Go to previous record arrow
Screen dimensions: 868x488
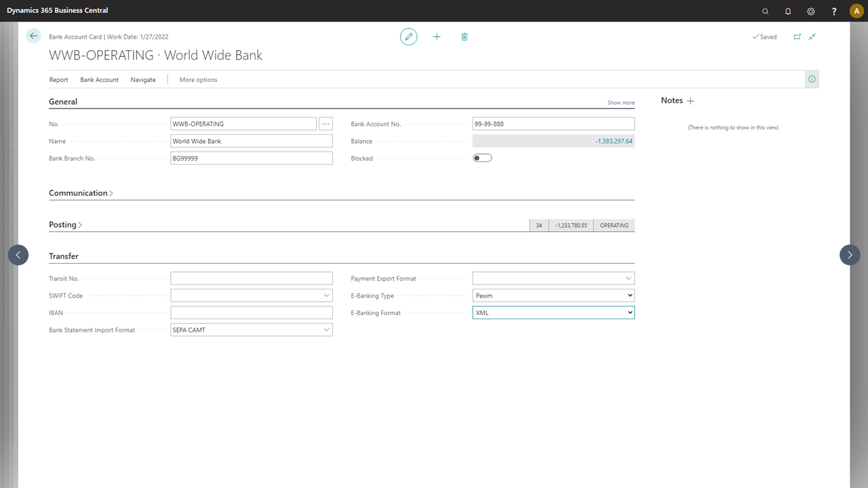18,255
